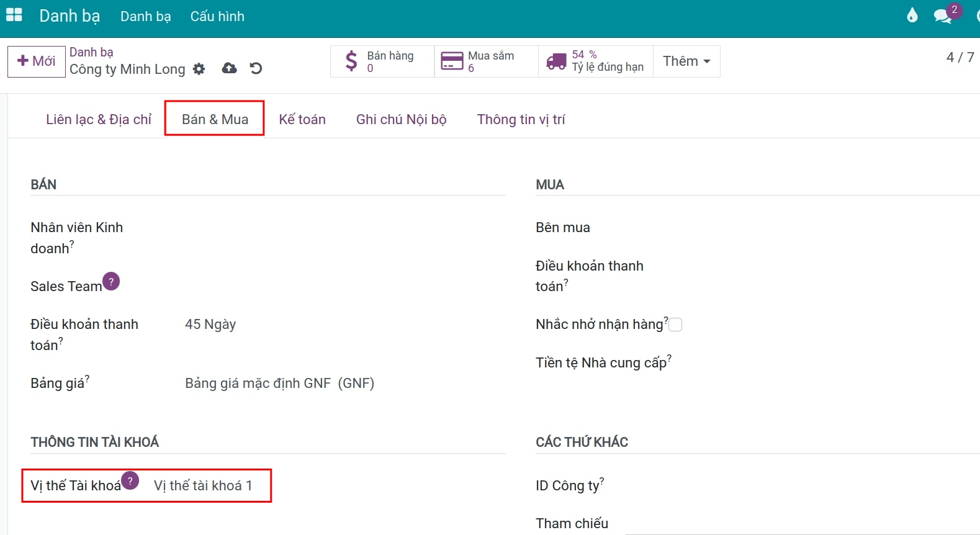Open Cấu hình top menu
The width and height of the screenshot is (980, 535).
pos(217,16)
